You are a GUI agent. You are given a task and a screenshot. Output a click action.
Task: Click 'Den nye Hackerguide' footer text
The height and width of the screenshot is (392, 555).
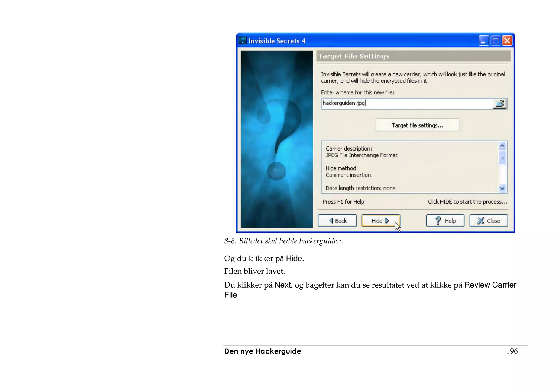(x=263, y=351)
